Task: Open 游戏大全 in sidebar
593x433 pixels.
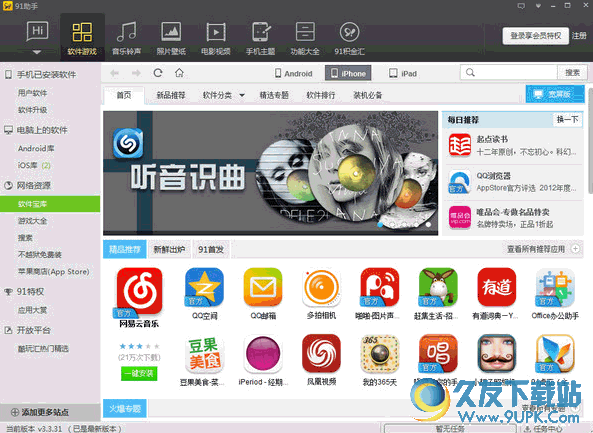Action: 33,221
